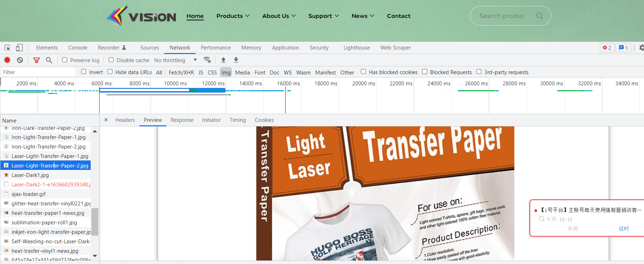The image size is (644, 264).
Task: Expand the News menu
Action: [x=363, y=16]
